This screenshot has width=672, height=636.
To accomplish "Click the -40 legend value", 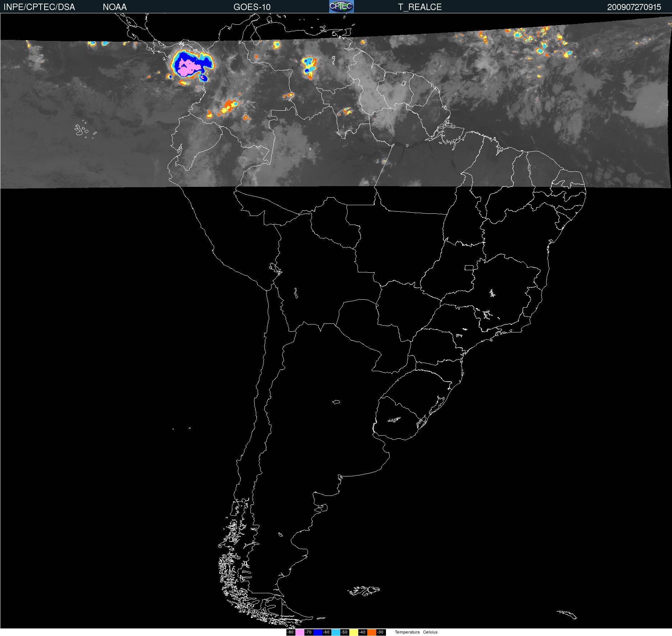I will 362,632.
